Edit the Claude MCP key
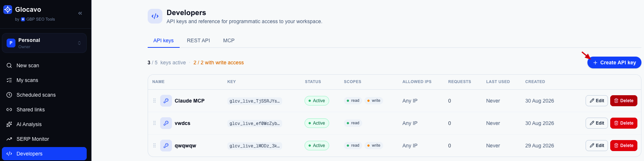The image size is (644, 161). coord(597,101)
